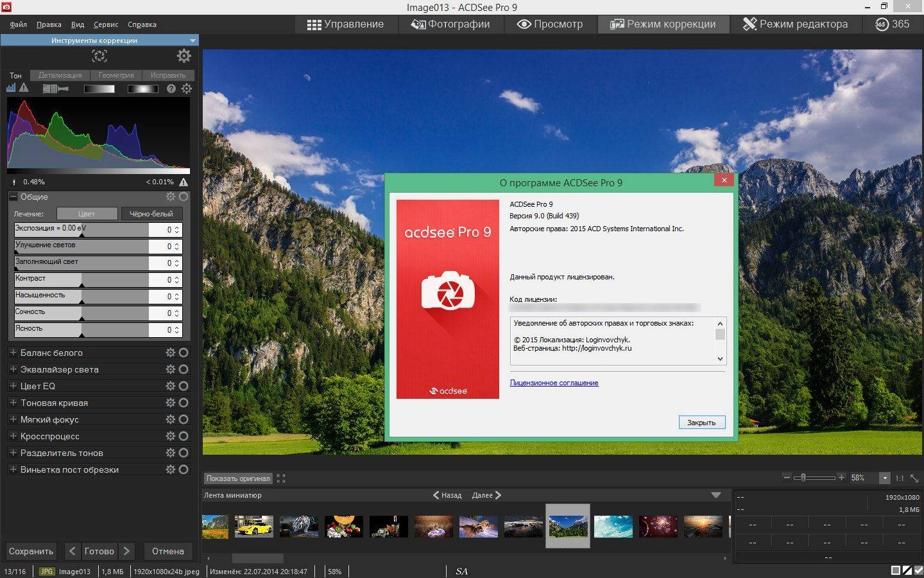Image resolution: width=924 pixels, height=578 pixels.
Task: Open gear settings for Баланс белого
Action: click(x=171, y=353)
